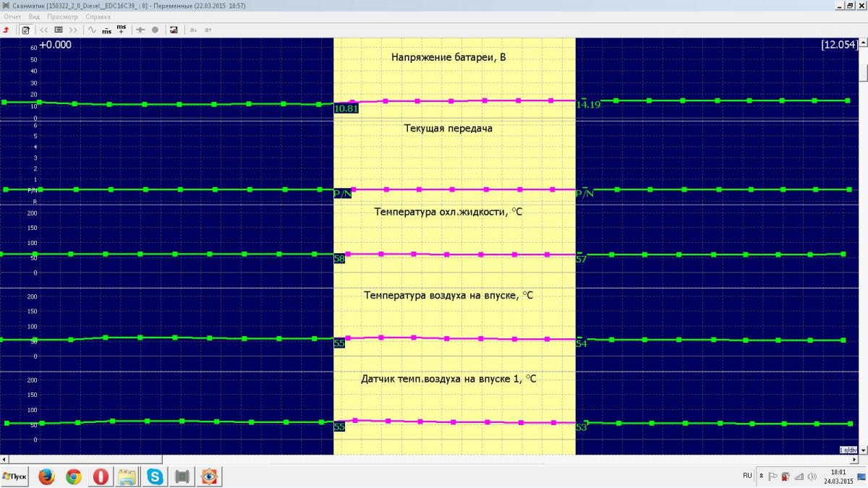Click the vertical scrollbar up arrow
This screenshot has height=488, width=868.
[863, 42]
